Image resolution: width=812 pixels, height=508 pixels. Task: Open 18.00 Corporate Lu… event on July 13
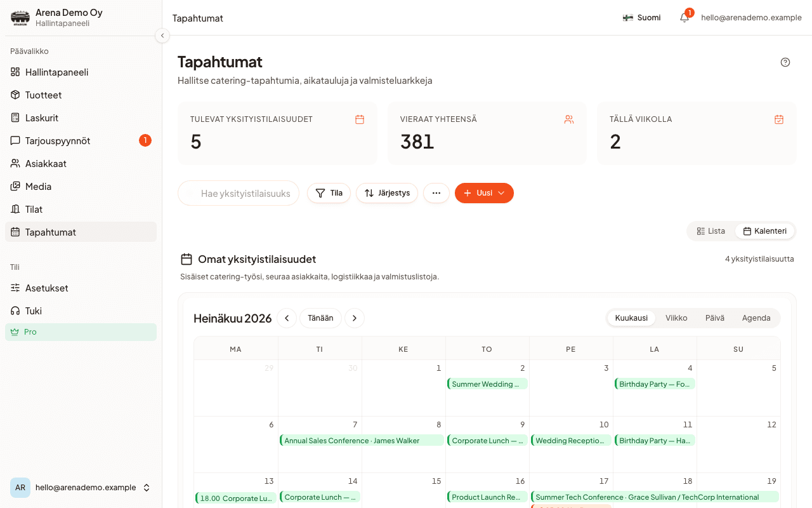click(x=236, y=498)
